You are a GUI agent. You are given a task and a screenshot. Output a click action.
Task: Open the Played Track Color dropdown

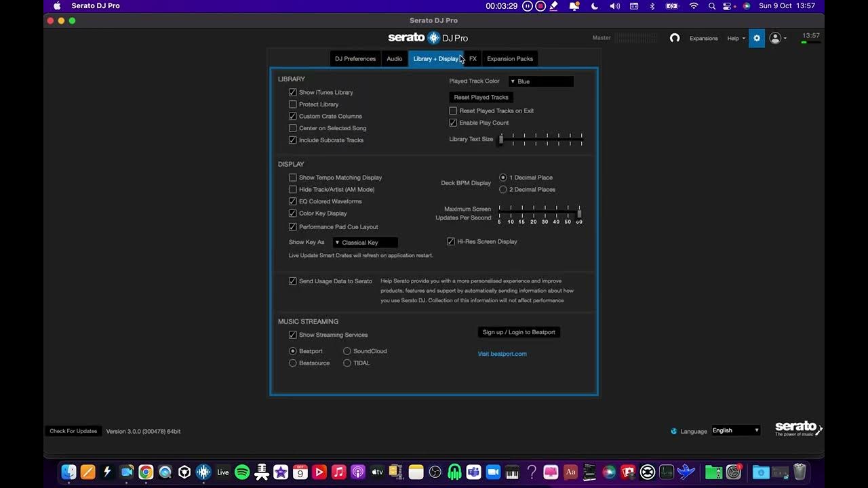(540, 81)
